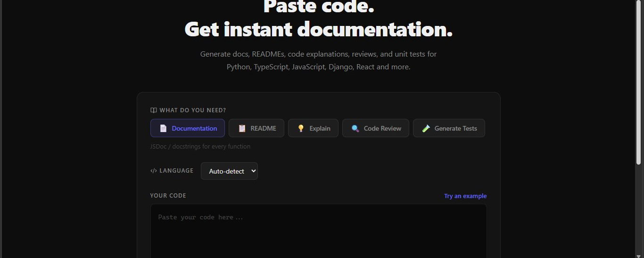Switch to README generation mode

(x=256, y=128)
